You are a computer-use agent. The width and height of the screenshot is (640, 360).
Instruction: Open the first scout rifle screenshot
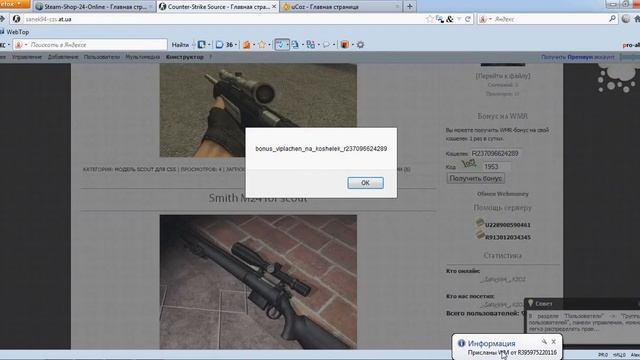(258, 110)
